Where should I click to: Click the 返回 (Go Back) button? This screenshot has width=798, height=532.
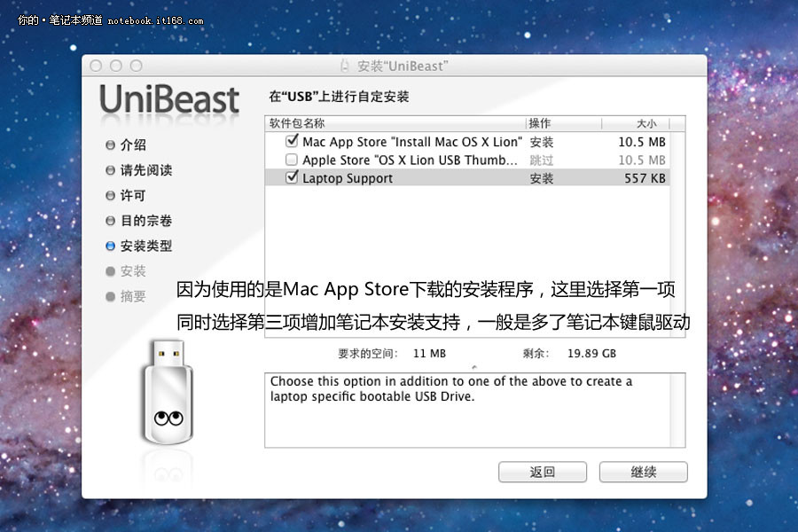(543, 472)
